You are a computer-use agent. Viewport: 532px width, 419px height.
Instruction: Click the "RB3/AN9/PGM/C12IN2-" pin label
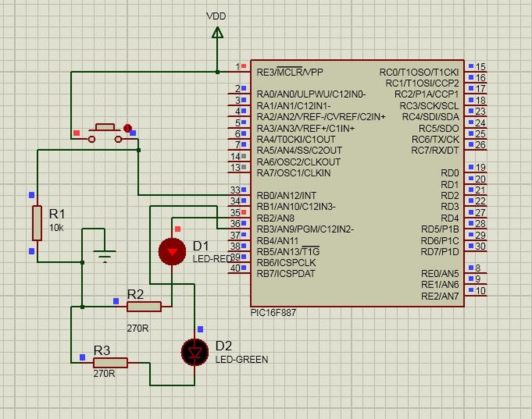pos(305,229)
